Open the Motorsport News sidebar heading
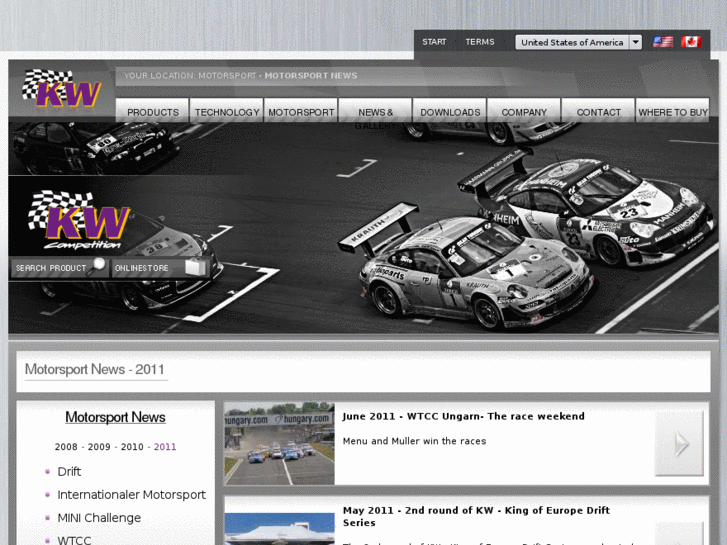 click(x=115, y=417)
